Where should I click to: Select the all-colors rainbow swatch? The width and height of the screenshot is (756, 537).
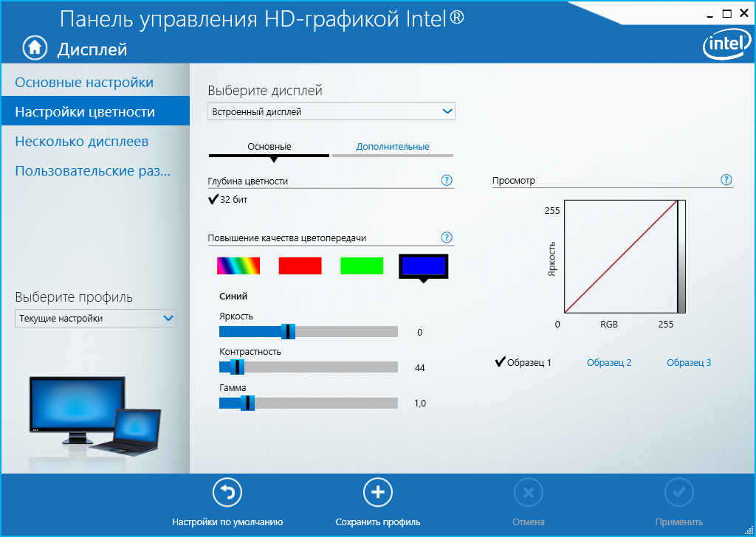pos(238,266)
